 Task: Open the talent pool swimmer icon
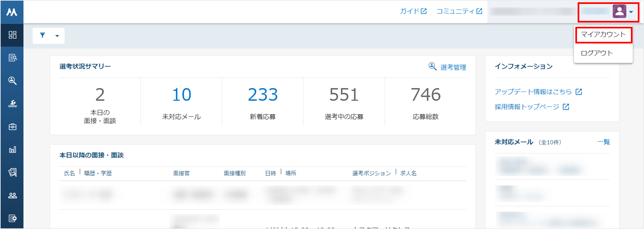click(x=12, y=104)
